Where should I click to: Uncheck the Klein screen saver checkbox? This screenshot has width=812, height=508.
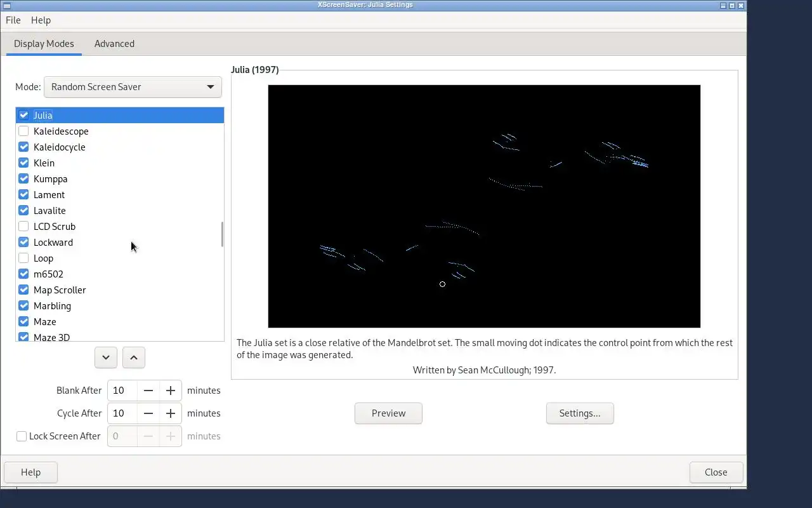coord(23,163)
